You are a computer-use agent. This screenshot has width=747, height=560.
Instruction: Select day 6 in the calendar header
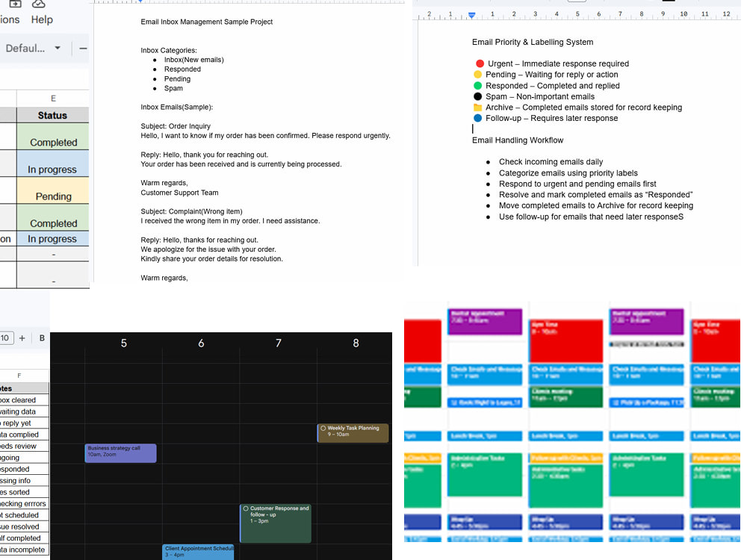[201, 343]
